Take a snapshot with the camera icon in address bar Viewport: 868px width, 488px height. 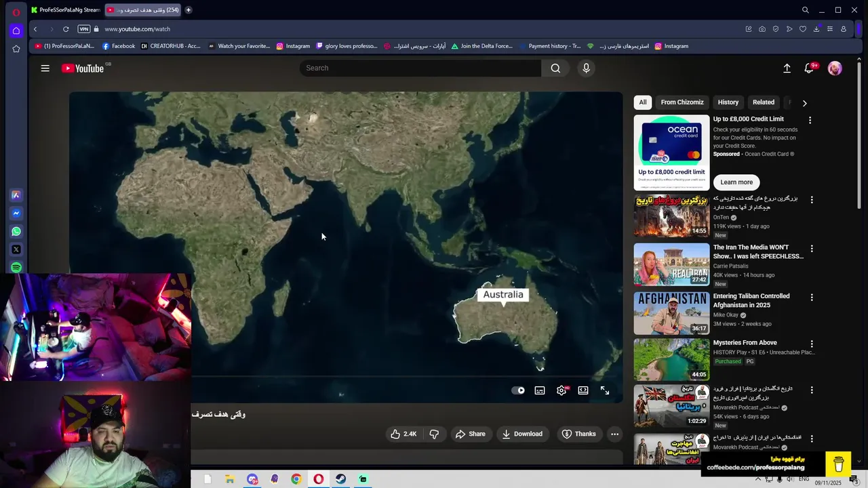point(762,29)
